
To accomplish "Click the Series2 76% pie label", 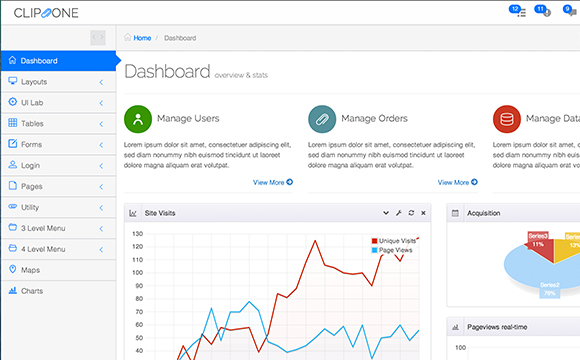I will (x=550, y=289).
